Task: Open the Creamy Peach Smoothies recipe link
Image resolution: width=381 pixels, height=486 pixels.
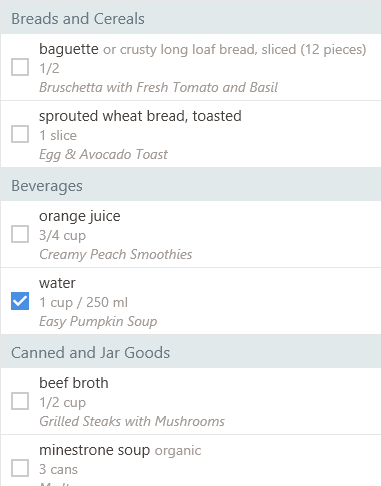Action: point(116,254)
